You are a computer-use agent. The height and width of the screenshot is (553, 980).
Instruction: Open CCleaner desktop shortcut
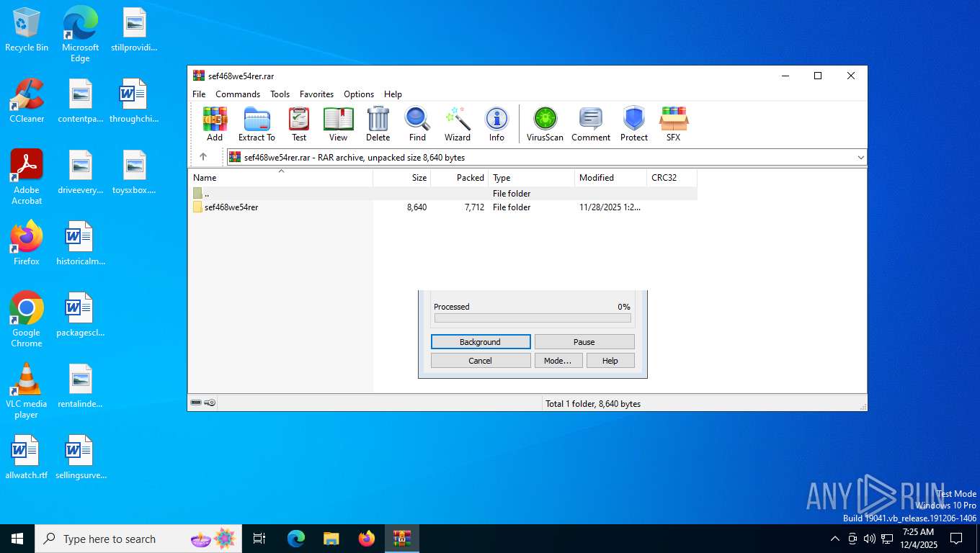27,101
